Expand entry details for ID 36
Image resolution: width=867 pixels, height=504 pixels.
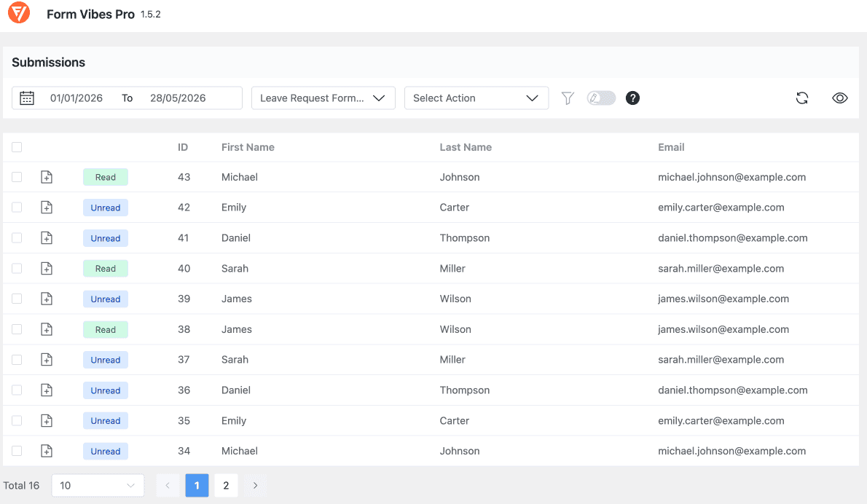click(x=47, y=390)
